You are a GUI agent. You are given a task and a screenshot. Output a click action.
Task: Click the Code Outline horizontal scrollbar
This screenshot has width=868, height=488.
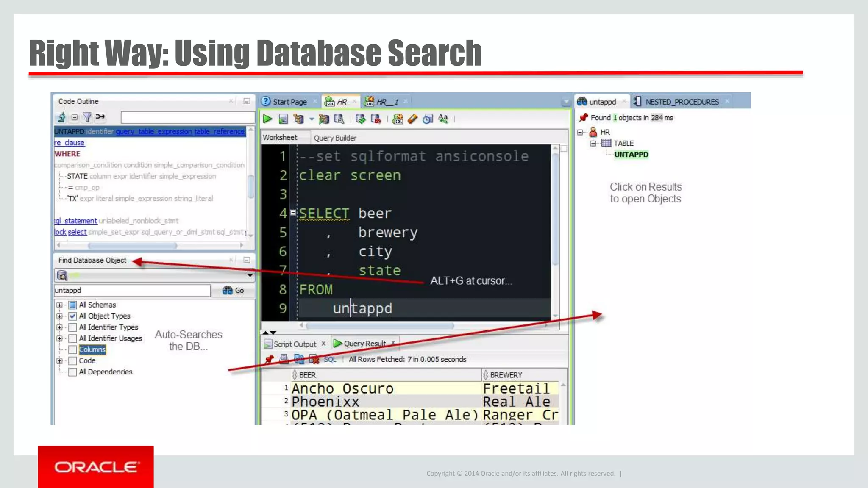132,245
